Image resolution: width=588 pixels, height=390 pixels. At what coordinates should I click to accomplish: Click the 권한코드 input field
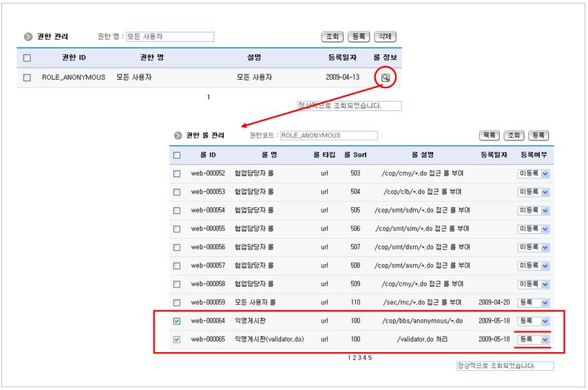pos(328,136)
